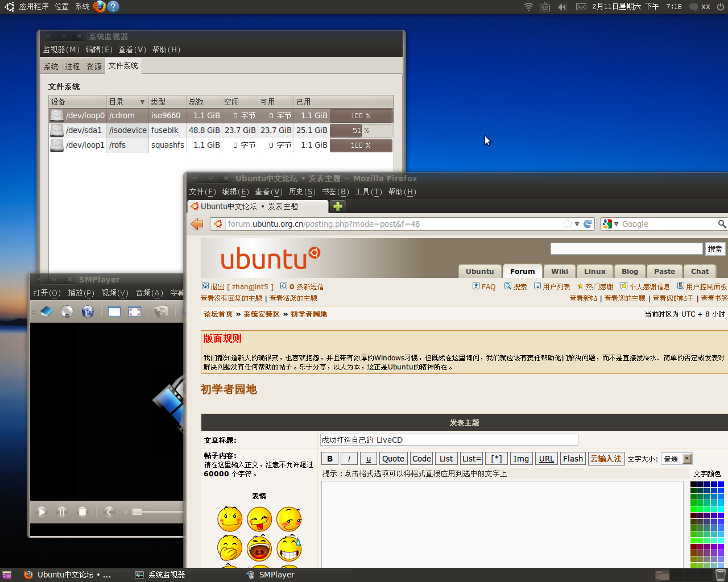Screen dimensions: 728x582
Task: Insert the first smiley face emoticon
Action: click(230, 519)
